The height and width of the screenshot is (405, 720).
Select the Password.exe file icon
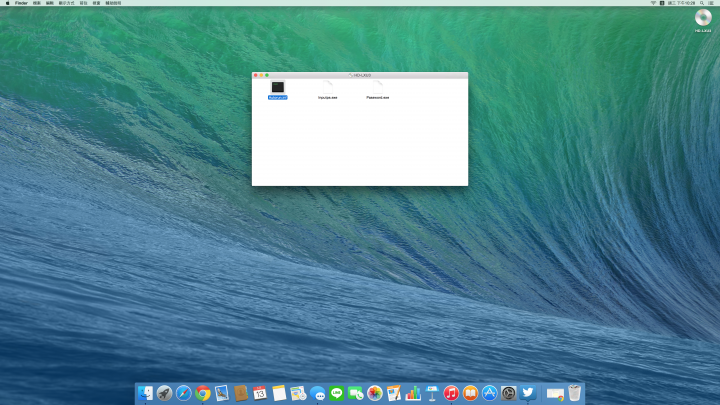point(377,87)
